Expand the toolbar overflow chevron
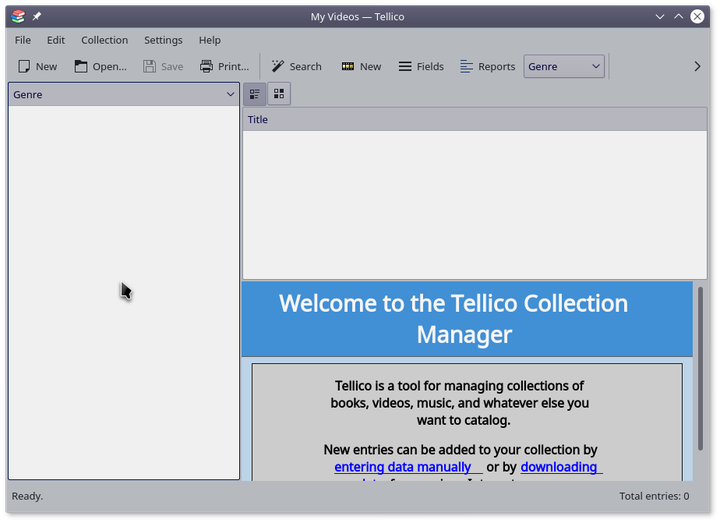Screen dimensions: 720x523 pyautogui.click(x=697, y=67)
